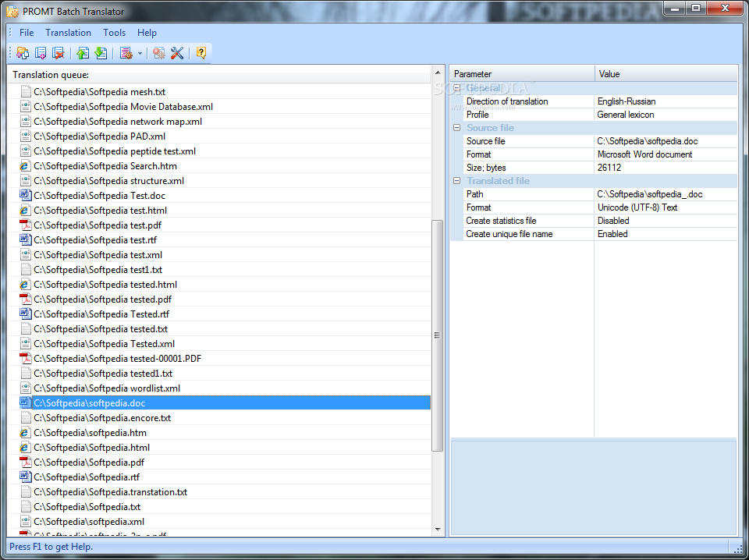Open the Tools menu
Viewport: 749px width, 560px height.
114,33
